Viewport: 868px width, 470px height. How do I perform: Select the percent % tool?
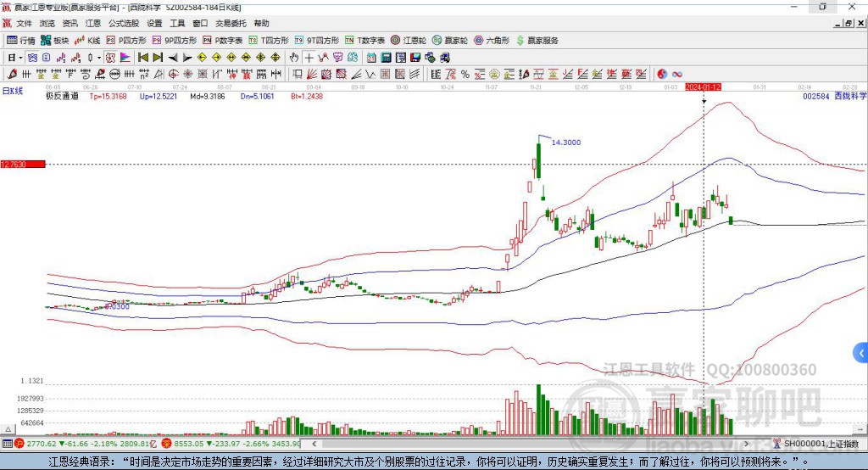pos(465,74)
